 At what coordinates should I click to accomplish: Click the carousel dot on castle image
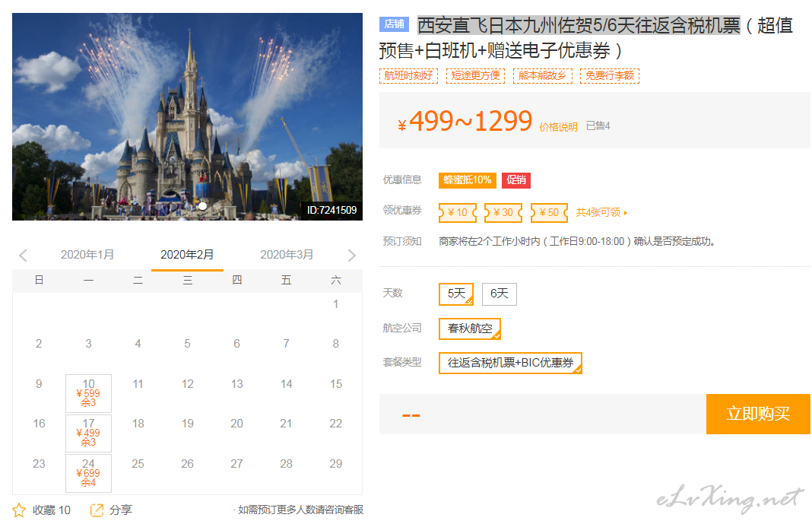pos(202,206)
